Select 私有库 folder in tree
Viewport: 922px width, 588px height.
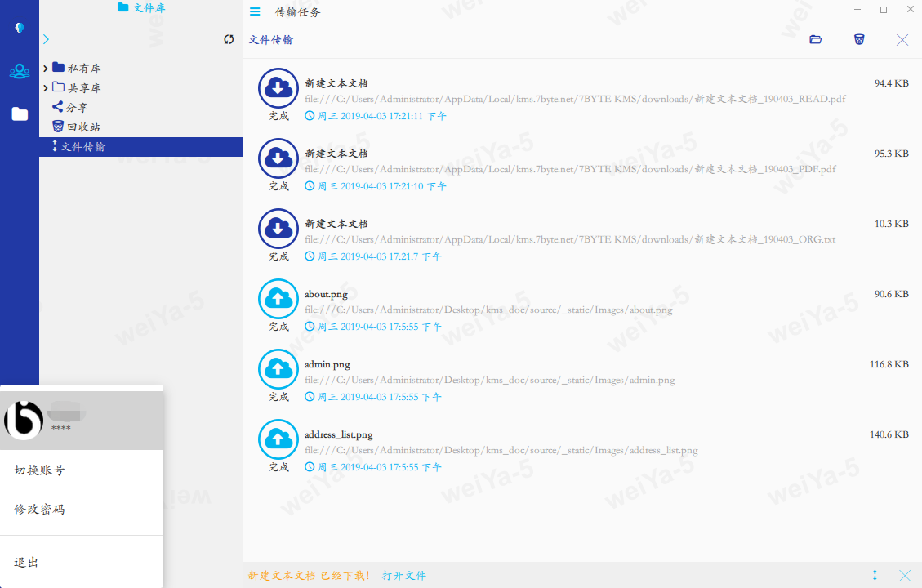pyautogui.click(x=77, y=69)
